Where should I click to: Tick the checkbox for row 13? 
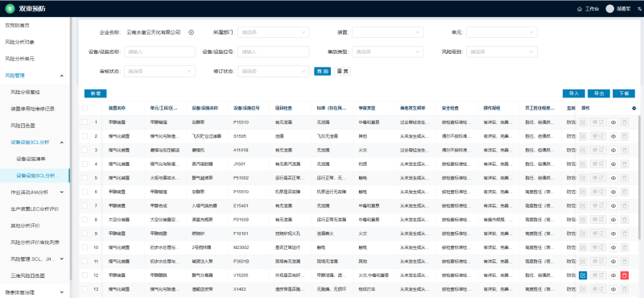[85, 290]
